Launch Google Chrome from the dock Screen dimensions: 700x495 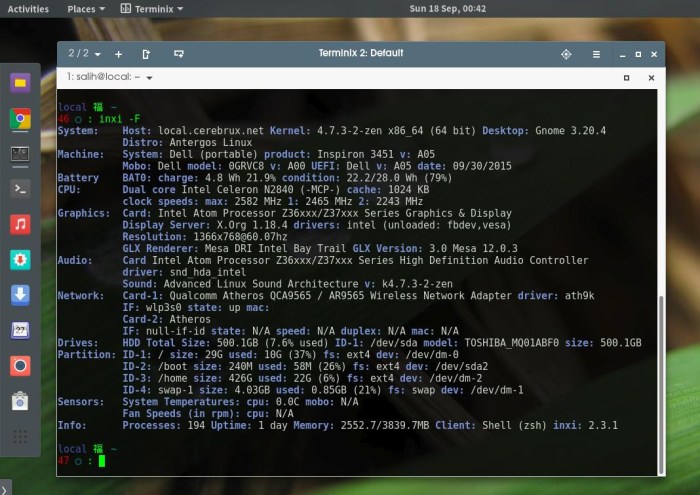[20, 119]
